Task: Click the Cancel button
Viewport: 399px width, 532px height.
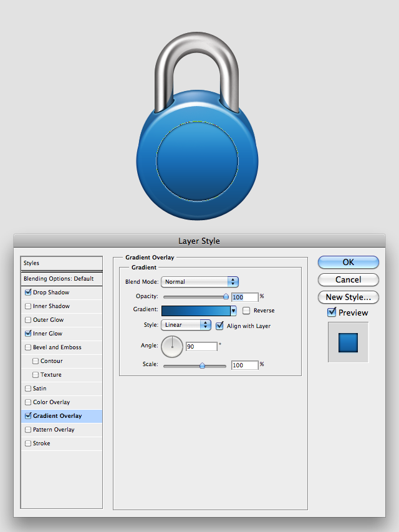Action: [348, 279]
